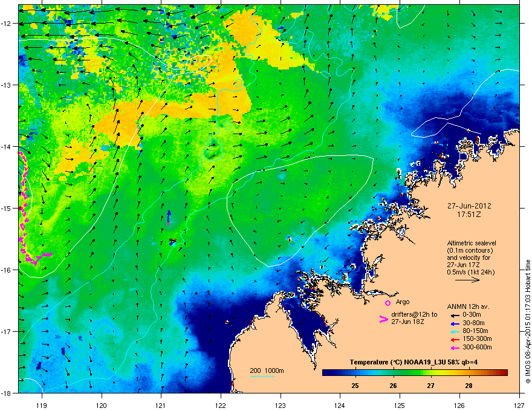Click the colorbar tick label 25
The width and height of the screenshot is (532, 411).
pos(355,386)
